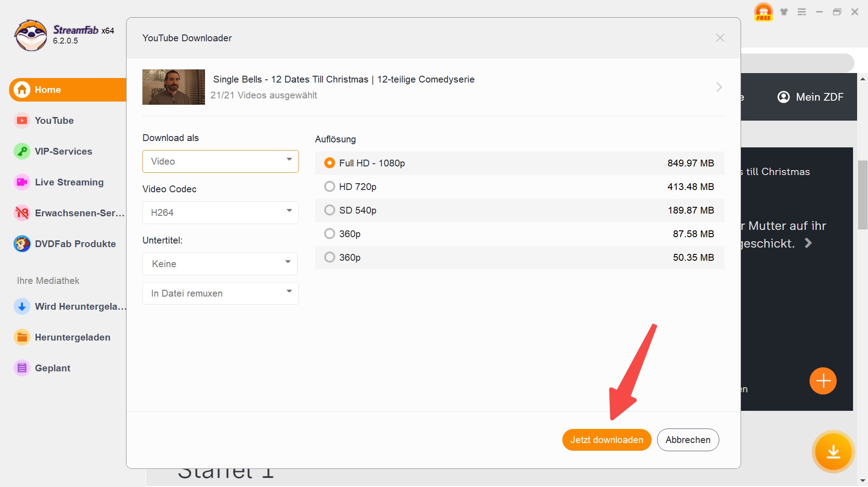
Task: Click the VIP-Services key icon
Action: click(22, 151)
